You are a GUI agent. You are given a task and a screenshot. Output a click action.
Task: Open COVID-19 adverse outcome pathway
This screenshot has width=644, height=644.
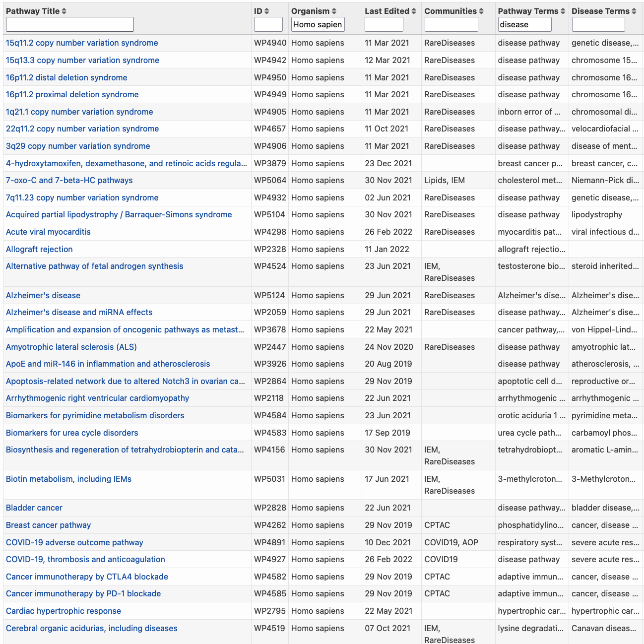(74, 543)
